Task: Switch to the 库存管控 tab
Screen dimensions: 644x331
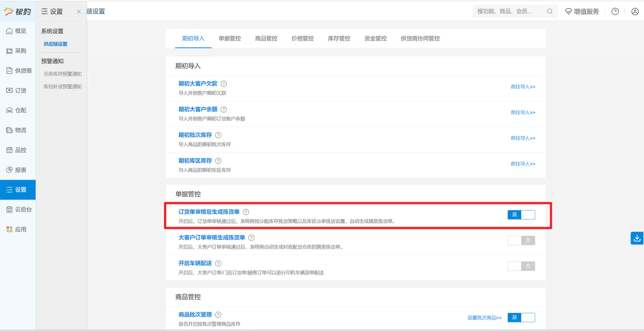Action: pos(339,38)
